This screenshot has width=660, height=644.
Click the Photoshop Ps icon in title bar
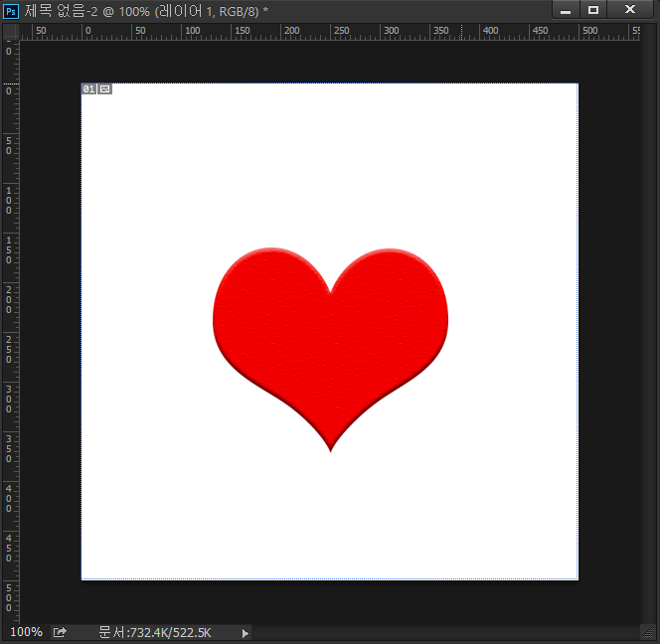[11, 11]
